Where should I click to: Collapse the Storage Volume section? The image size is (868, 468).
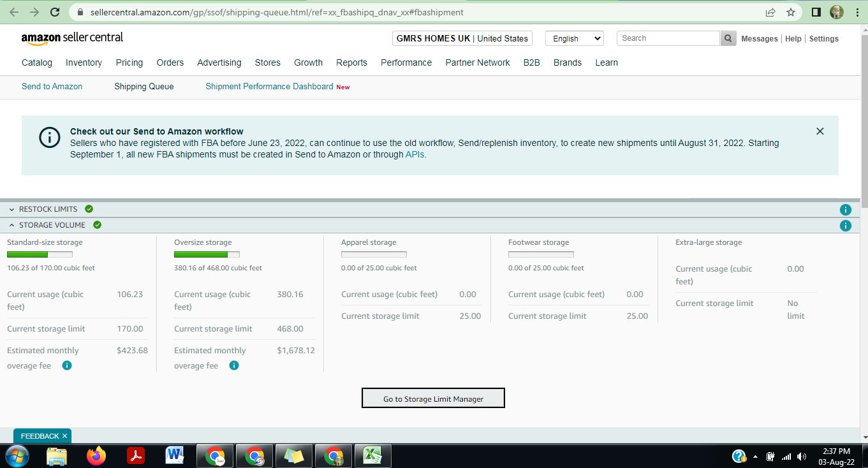[11, 225]
